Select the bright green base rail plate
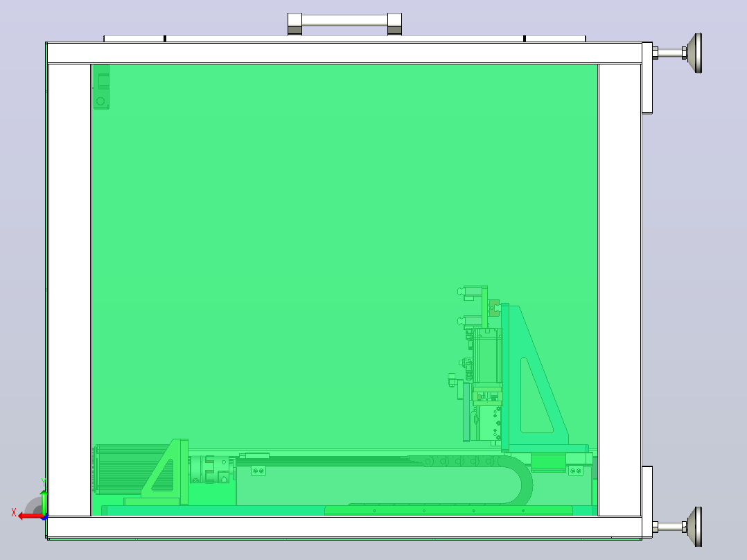Viewport: 747px width, 560px height. [x=448, y=510]
